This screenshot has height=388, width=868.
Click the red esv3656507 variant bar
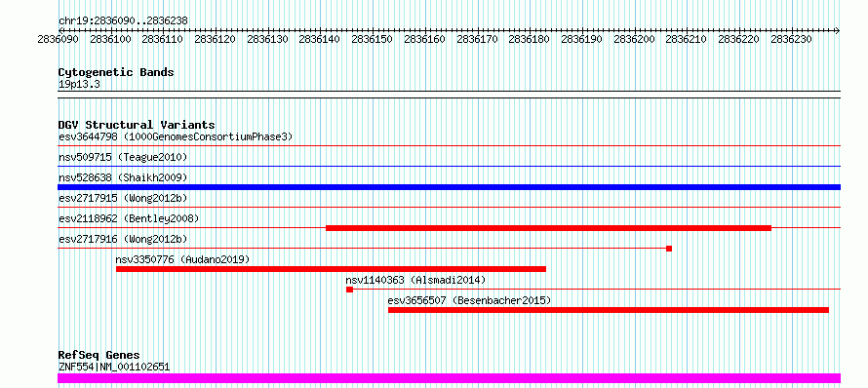609,310
